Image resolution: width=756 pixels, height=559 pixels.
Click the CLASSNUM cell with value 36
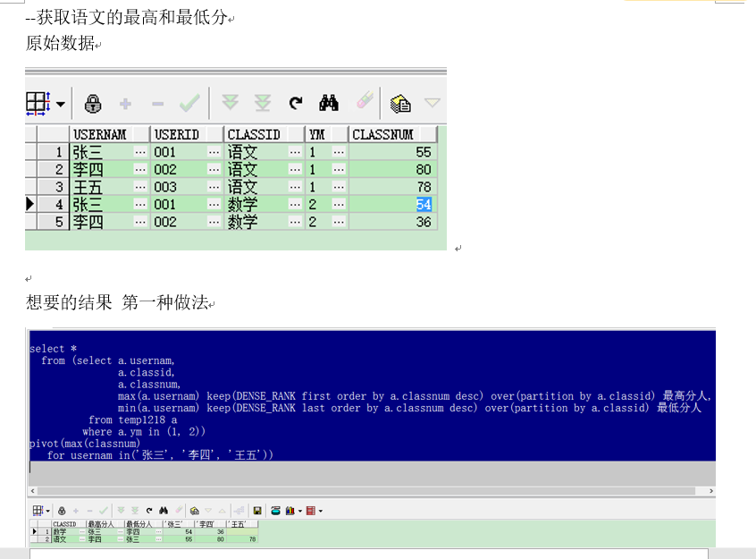coord(393,222)
